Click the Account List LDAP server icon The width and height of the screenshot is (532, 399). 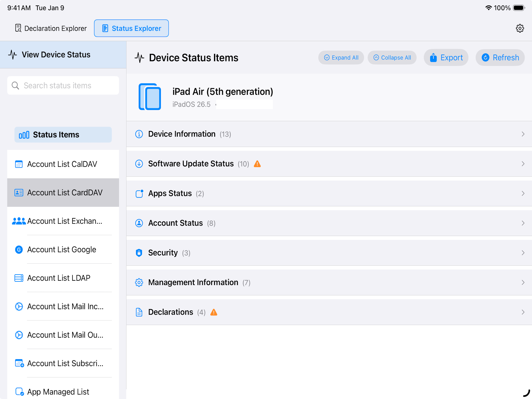(x=19, y=278)
